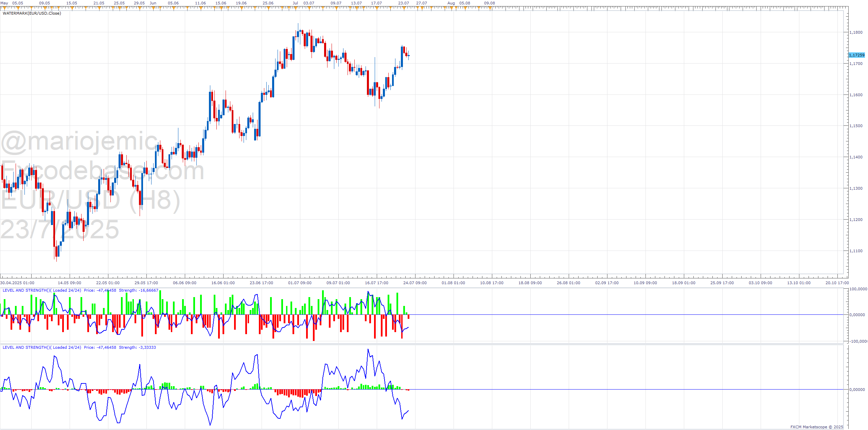The height and width of the screenshot is (430, 868).
Task: Click the 18.08 09:00 time label
Action: click(x=530, y=283)
